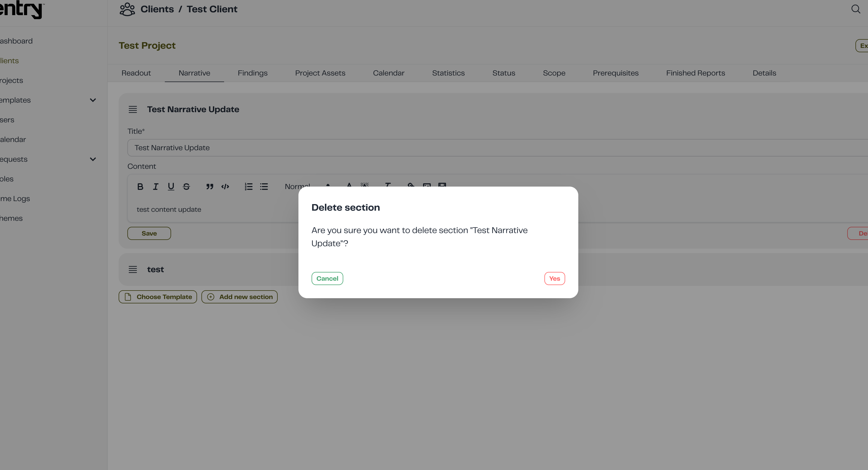Cancel the delete section dialog
The image size is (868, 470).
click(x=327, y=278)
